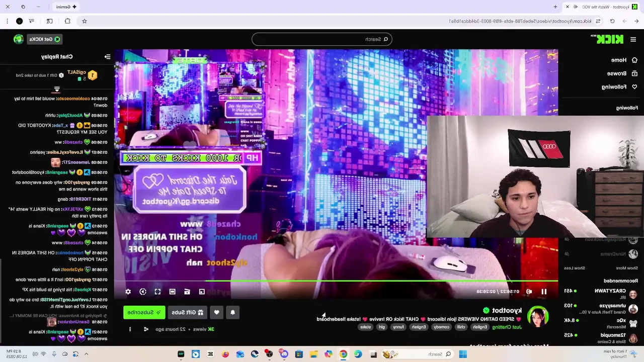Mute the video player volume
This screenshot has width=644, height=362.
pos(529,292)
